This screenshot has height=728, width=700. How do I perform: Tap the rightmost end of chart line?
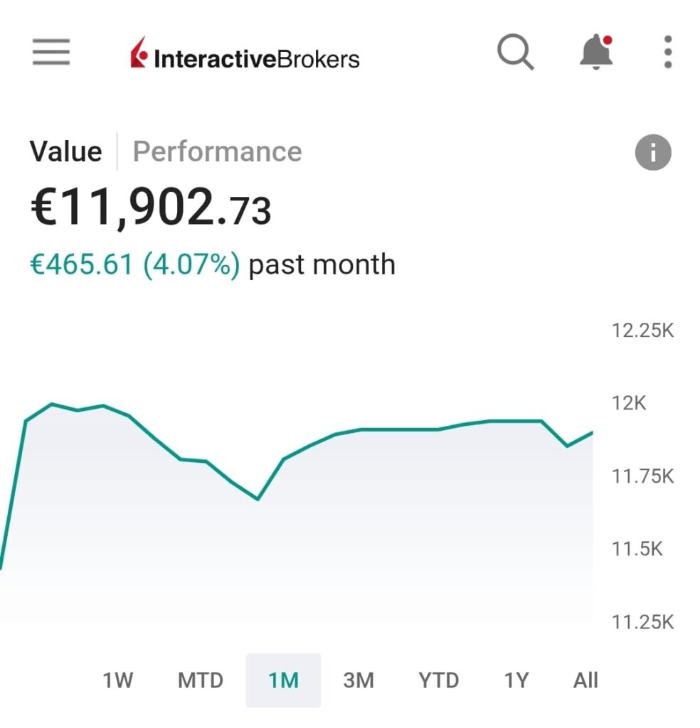pyautogui.click(x=591, y=432)
